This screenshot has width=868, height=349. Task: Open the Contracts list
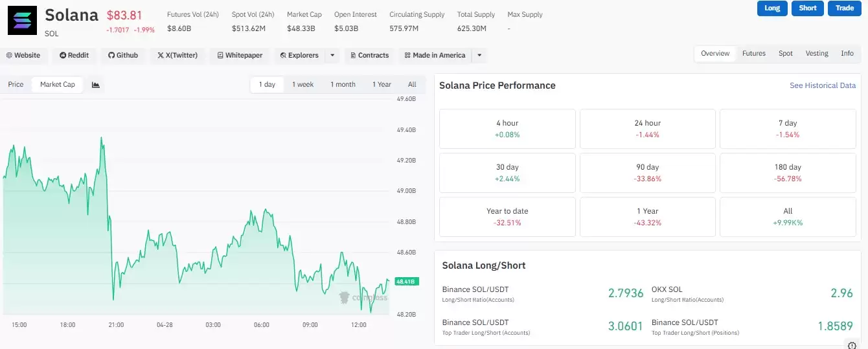point(369,56)
